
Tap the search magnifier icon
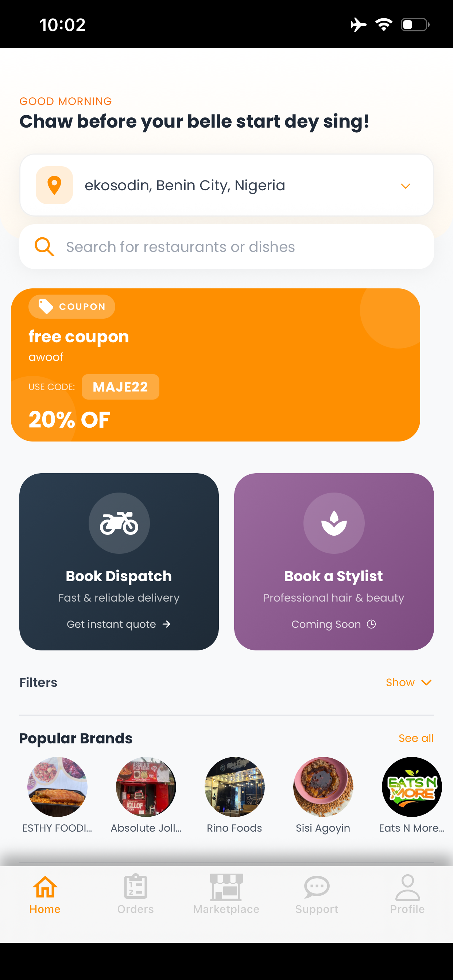coord(44,247)
